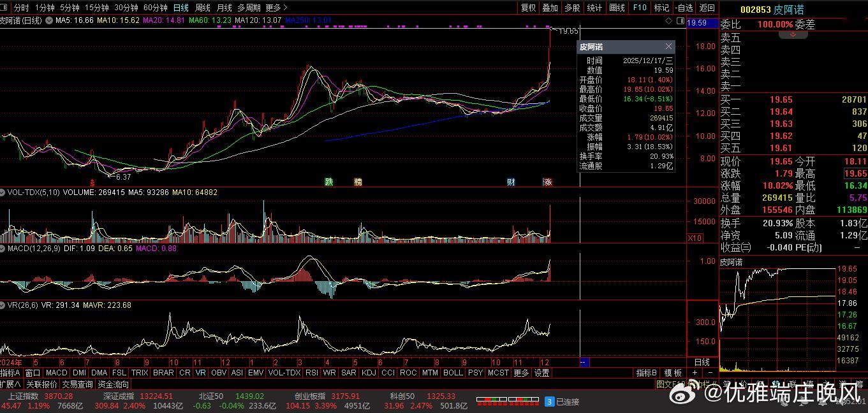Viewport: 868px width, 413px height.
Task: Click the 复权 adjustment button
Action: pyautogui.click(x=529, y=8)
